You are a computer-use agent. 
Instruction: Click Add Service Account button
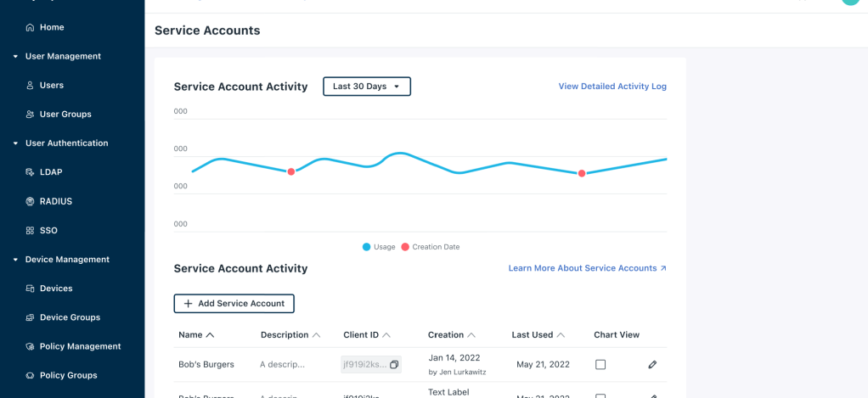[234, 304]
